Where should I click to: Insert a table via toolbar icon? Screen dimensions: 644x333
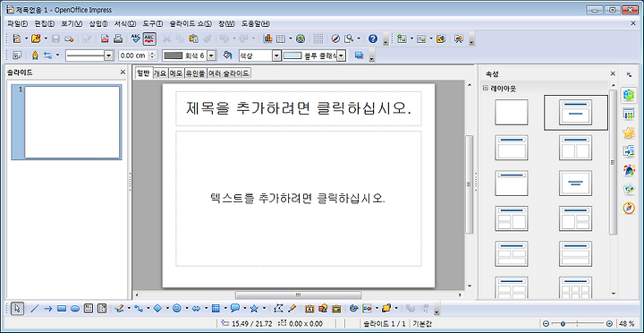pos(281,38)
